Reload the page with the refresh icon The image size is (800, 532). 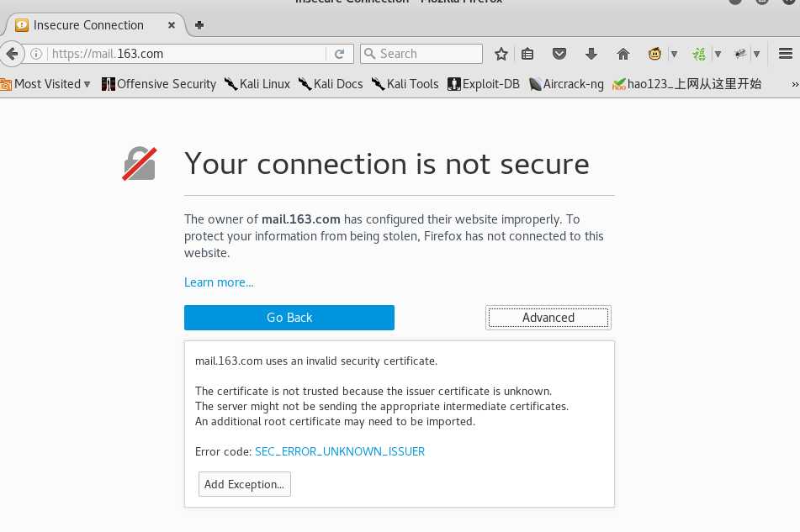[x=340, y=54]
